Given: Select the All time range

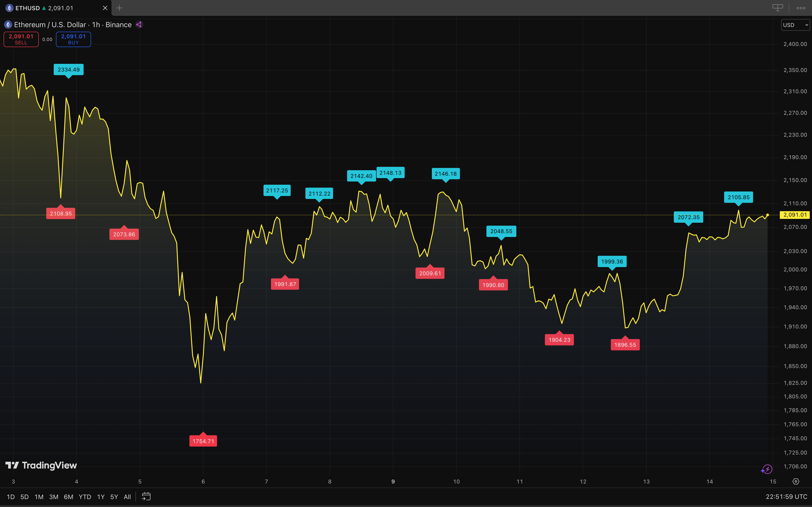Looking at the screenshot, I should click(127, 497).
